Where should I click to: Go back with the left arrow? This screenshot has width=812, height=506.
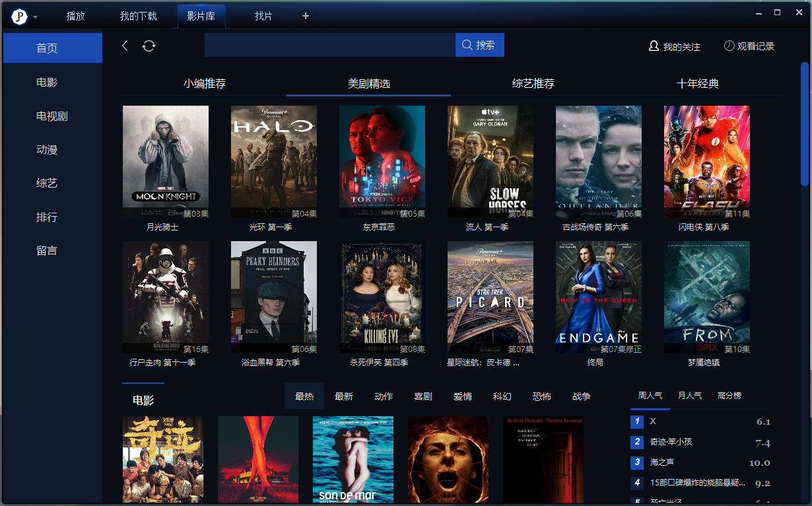click(125, 45)
